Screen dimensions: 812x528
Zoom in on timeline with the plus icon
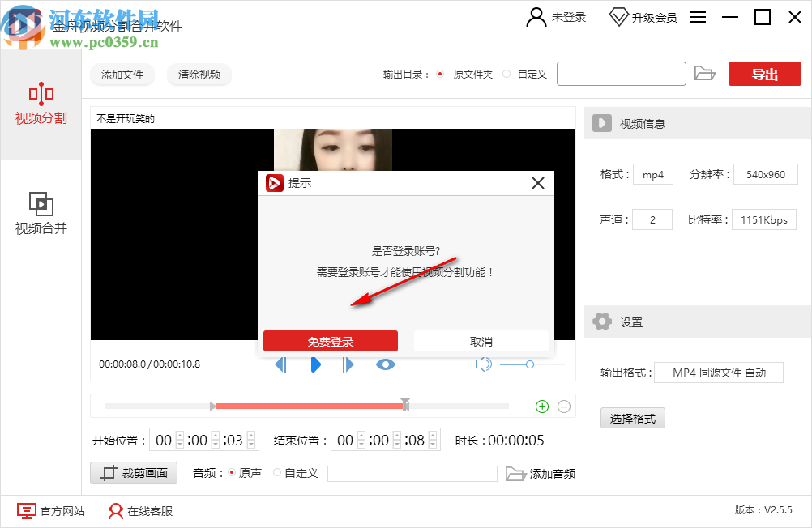pos(541,406)
